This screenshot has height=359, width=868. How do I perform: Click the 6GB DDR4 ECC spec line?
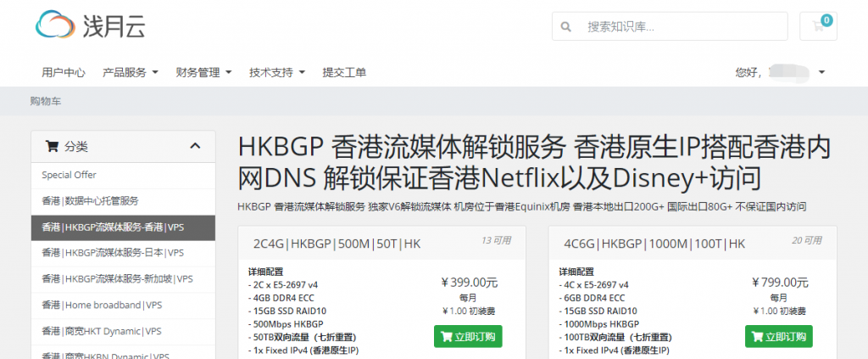coord(591,298)
